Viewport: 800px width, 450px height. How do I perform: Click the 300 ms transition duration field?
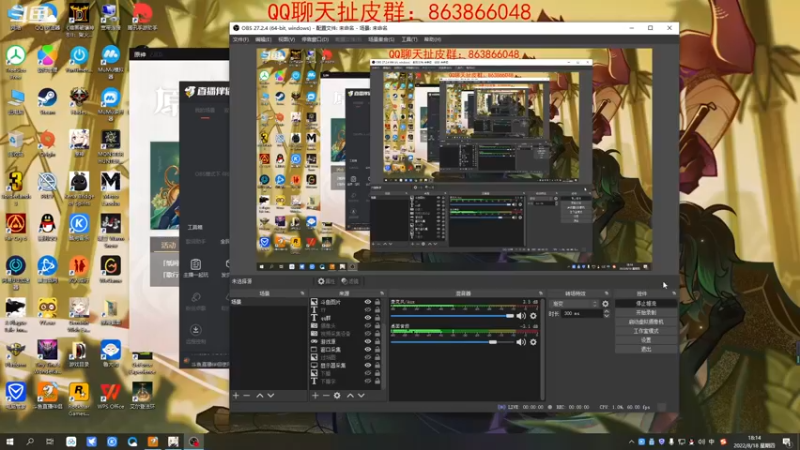(x=581, y=313)
